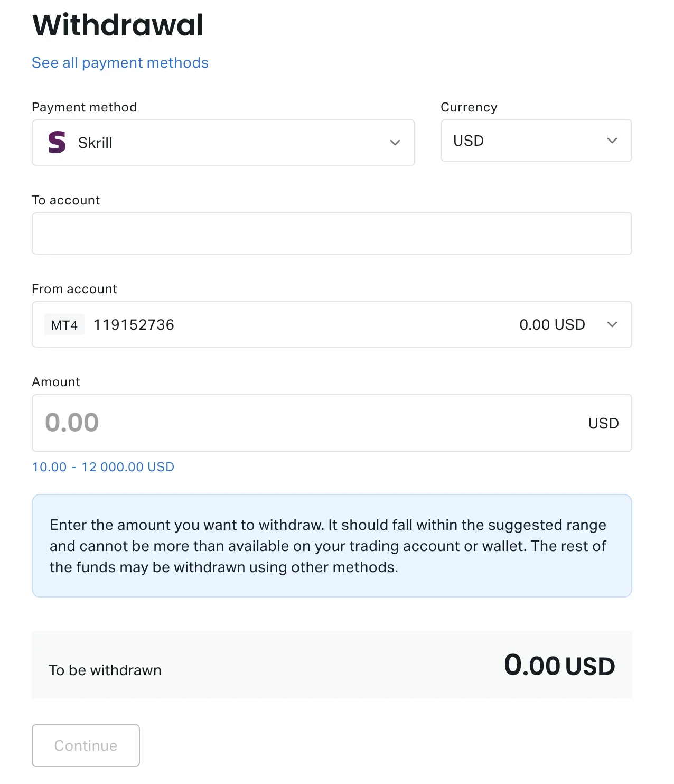Open See all payment methods link
The width and height of the screenshot is (674, 784).
pyautogui.click(x=120, y=62)
